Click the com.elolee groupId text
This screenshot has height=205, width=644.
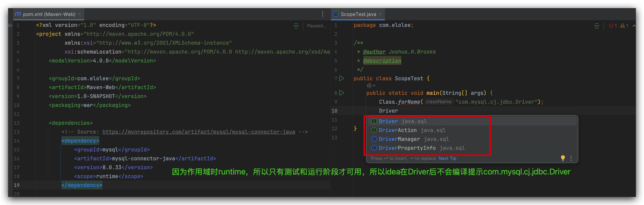point(93,78)
